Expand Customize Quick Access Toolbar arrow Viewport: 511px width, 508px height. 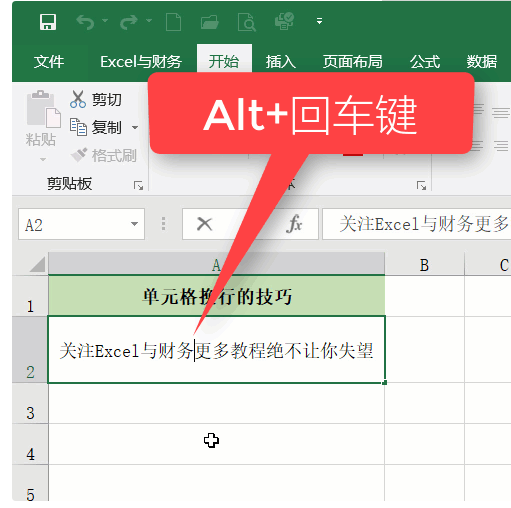tap(319, 21)
